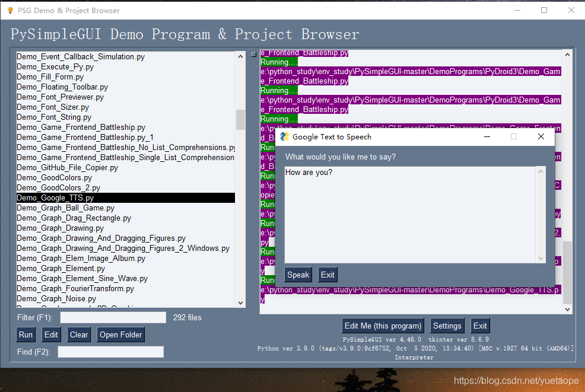Viewport: 585px width, 392px height.
Task: Select Demo_Graph_Noise.py
Action: [x=125, y=298]
